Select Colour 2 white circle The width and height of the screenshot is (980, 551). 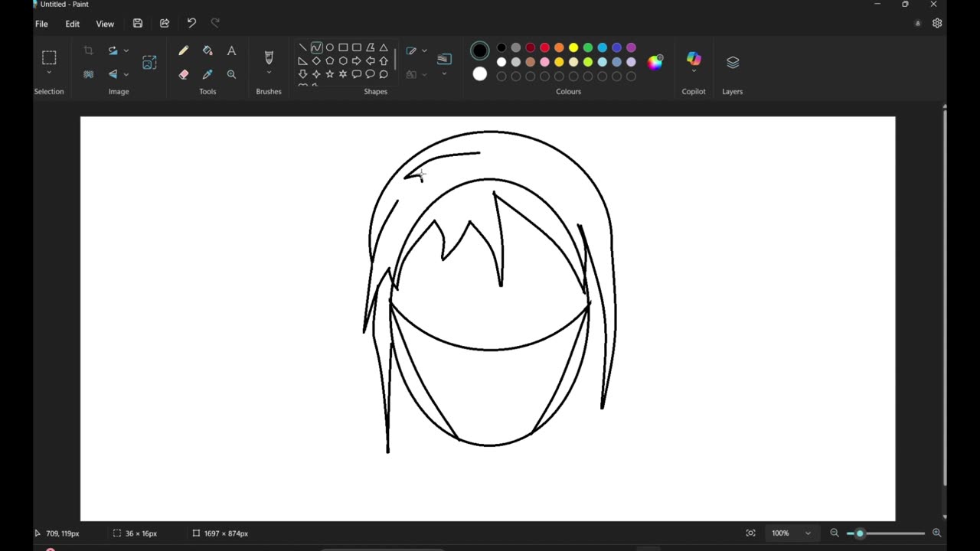click(x=480, y=74)
